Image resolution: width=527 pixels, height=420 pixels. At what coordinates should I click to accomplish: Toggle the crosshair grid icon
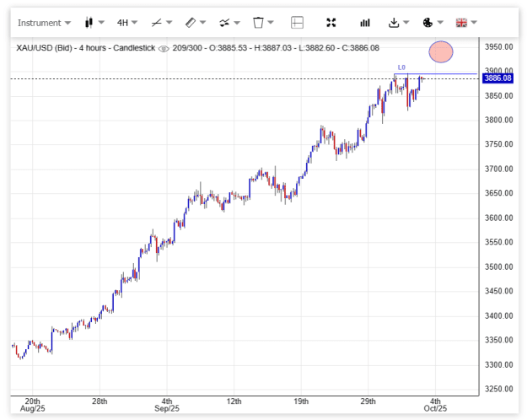[x=297, y=23]
